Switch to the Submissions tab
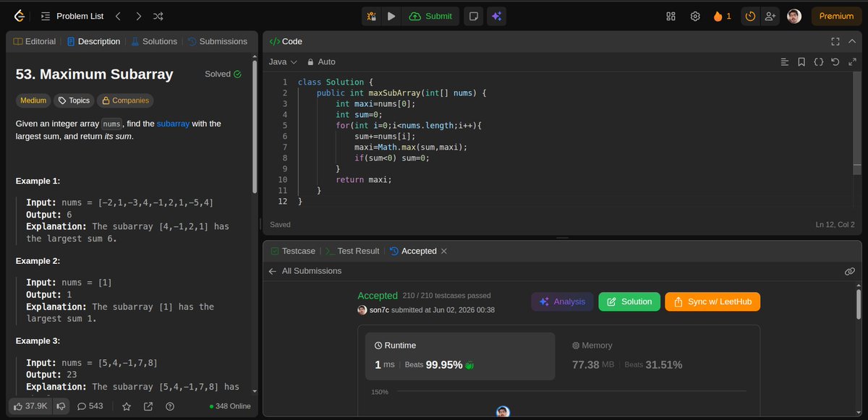868x420 pixels. point(218,41)
